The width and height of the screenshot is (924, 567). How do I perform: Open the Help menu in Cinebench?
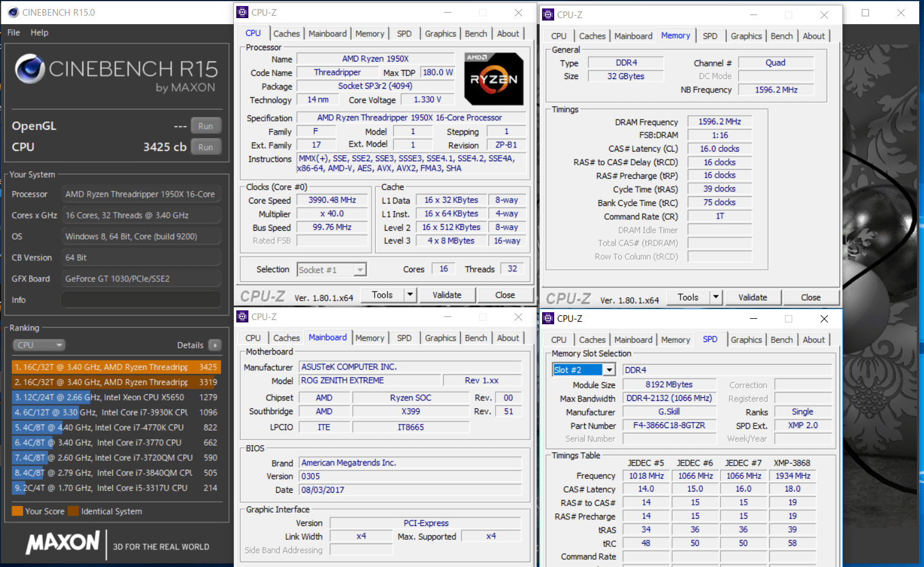click(x=39, y=33)
